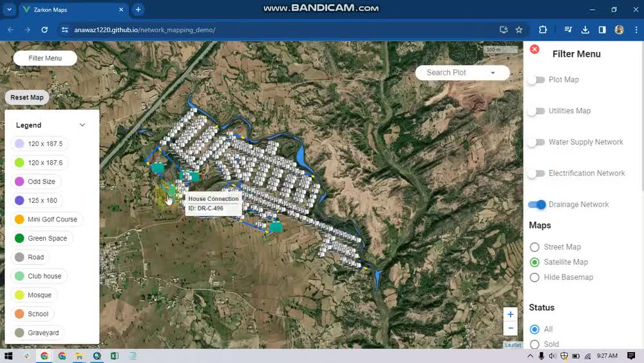Screen dimensions: 644x363
Task: Enable the Water Supply Network switch
Action: click(536, 142)
